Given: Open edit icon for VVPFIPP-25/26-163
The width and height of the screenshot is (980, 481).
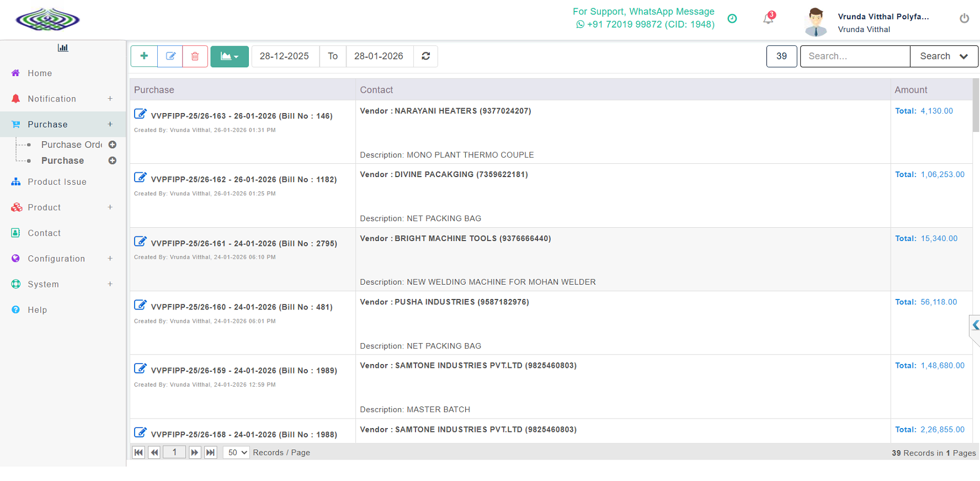Looking at the screenshot, I should coord(141,114).
